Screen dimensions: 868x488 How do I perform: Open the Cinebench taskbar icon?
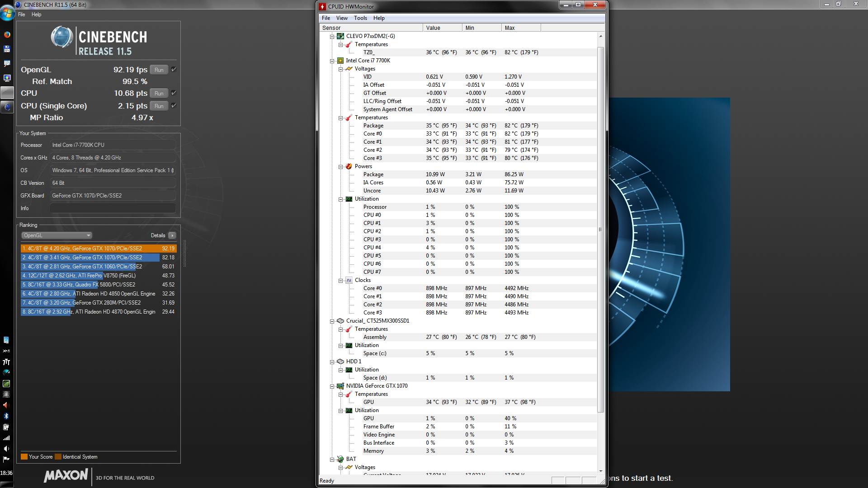7,107
